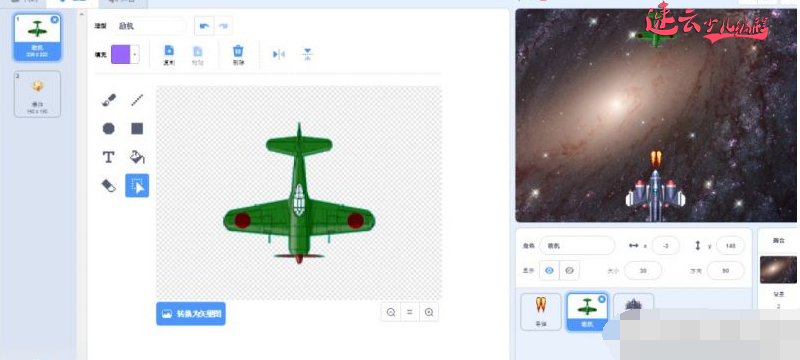Undo the last edit

pos(204,26)
